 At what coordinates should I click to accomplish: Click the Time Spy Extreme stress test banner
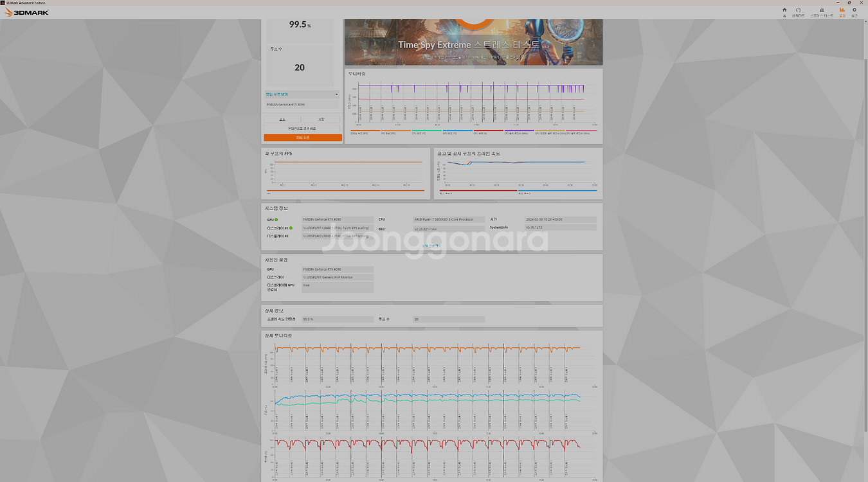coord(474,42)
